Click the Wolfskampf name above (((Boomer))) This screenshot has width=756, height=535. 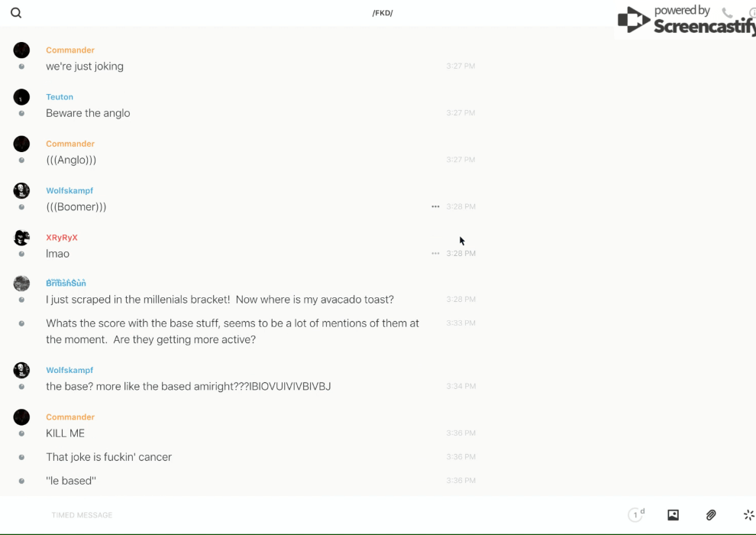point(69,191)
